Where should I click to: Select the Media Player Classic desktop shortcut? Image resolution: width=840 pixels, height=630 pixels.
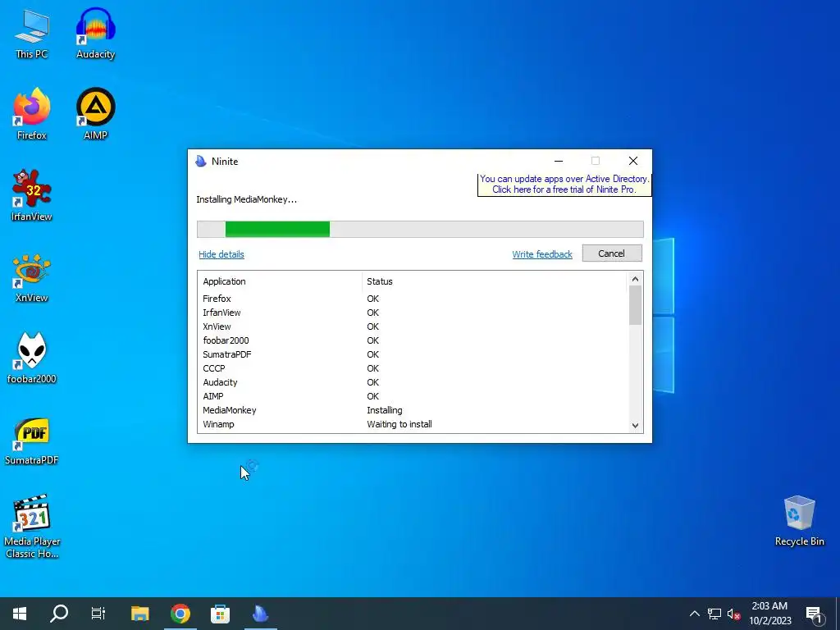coord(32,526)
